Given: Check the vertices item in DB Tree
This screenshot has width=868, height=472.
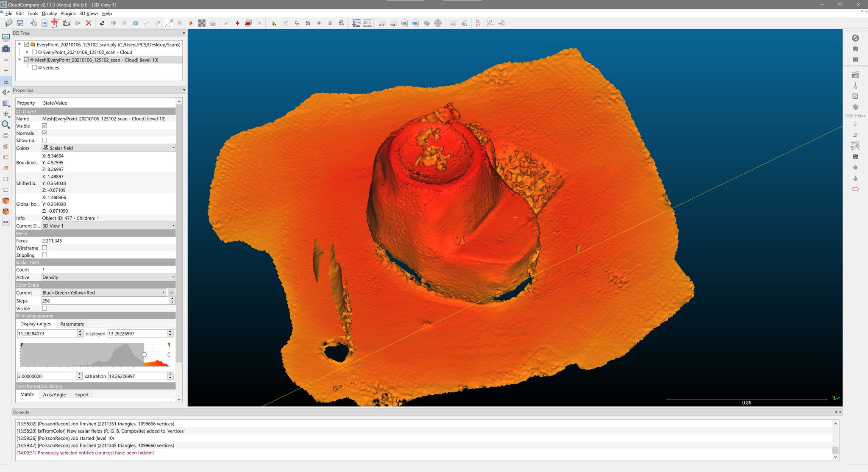Looking at the screenshot, I should coord(34,68).
